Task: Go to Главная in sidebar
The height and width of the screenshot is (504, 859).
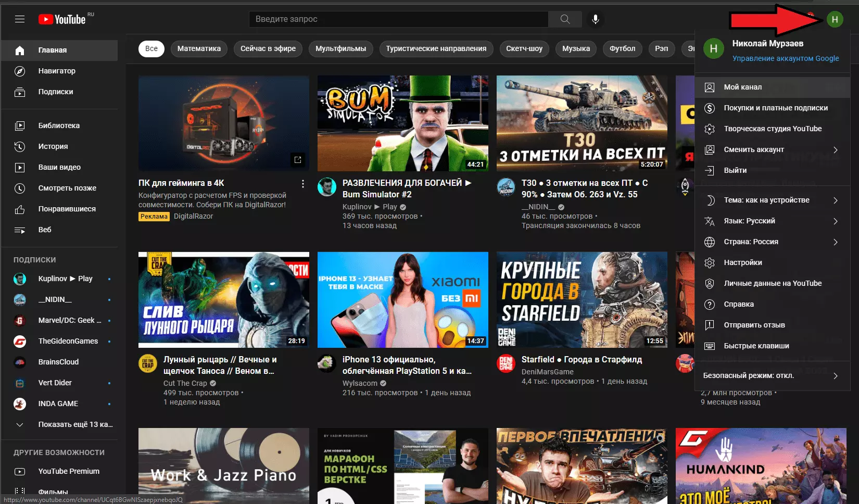Action: coord(59,50)
